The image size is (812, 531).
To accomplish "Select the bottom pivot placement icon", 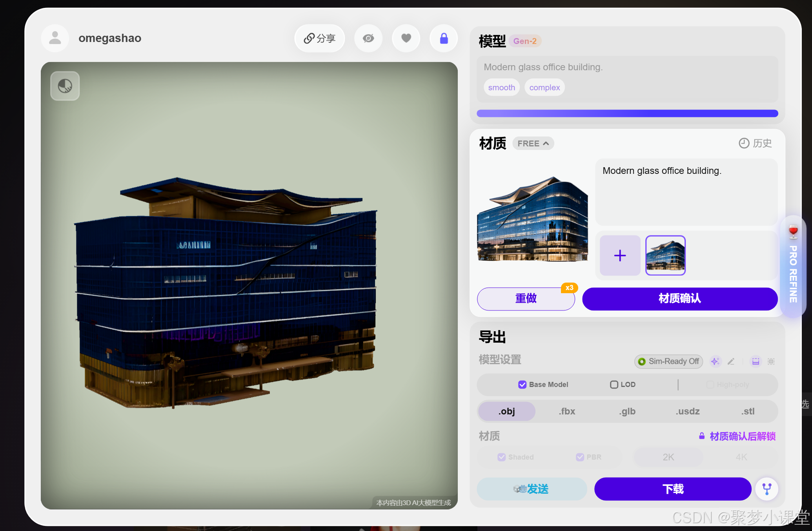I will [x=756, y=361].
